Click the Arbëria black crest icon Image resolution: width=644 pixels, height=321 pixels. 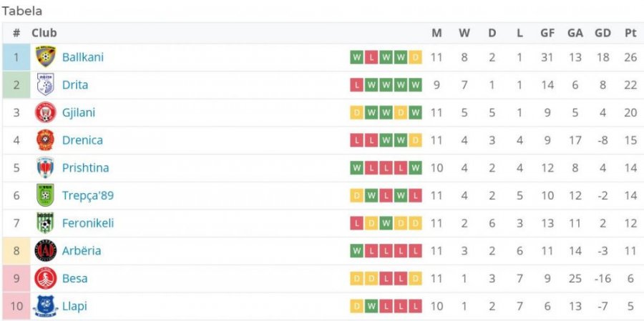pyautogui.click(x=45, y=250)
